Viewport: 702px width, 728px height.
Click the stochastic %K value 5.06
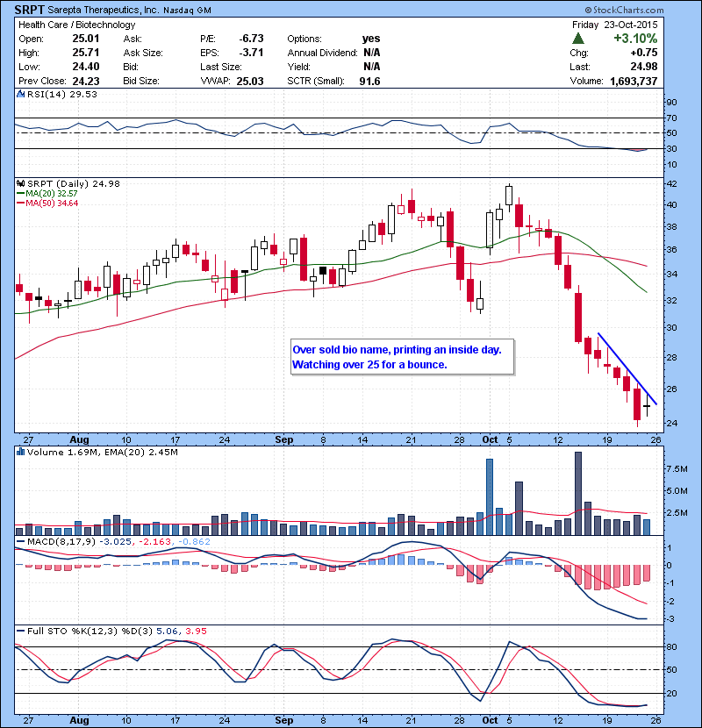[x=167, y=631]
